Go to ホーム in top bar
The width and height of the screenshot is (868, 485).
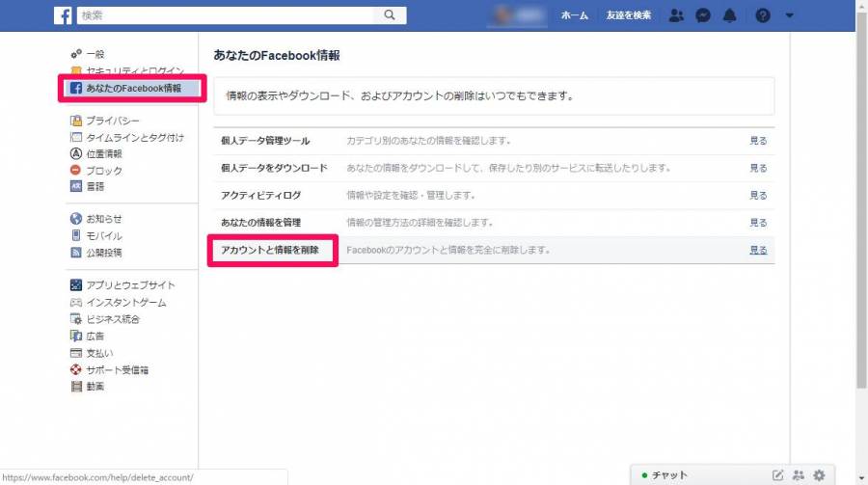click(x=574, y=15)
